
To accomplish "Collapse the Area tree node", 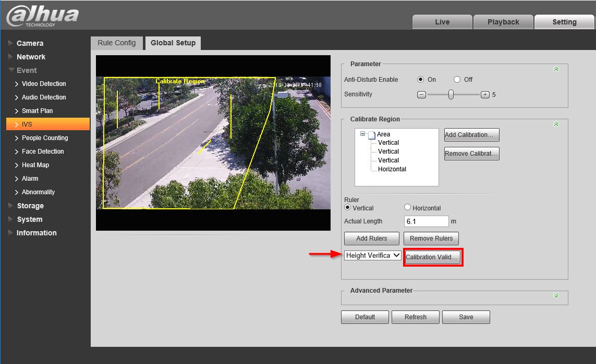I will click(x=362, y=134).
